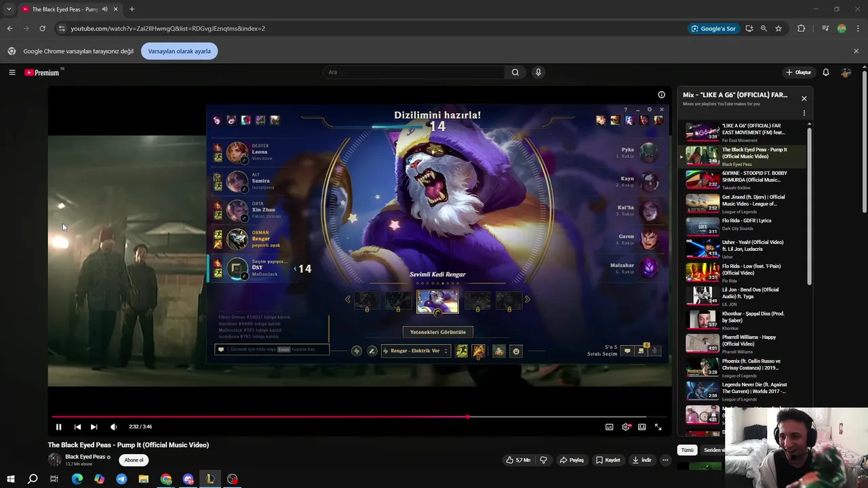Play Flo Rida GDFR Lyrics video

coord(743,226)
